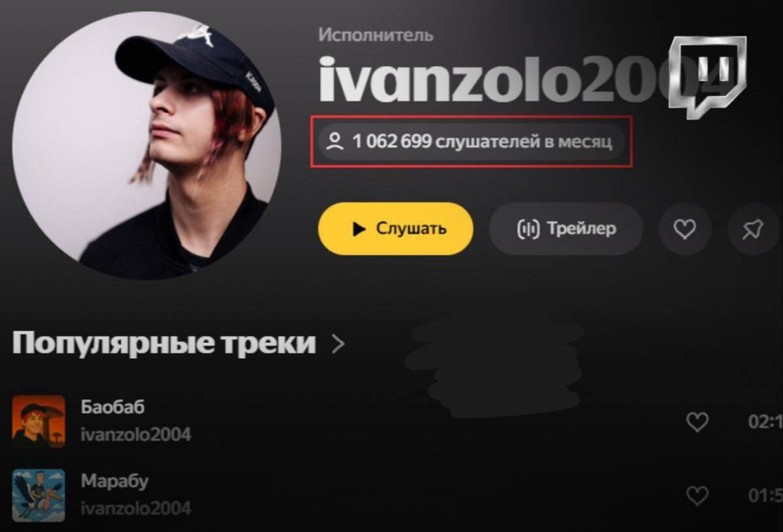Screen dimensions: 783x532
Task: Like the track Марабу with heart
Action: coord(697,495)
